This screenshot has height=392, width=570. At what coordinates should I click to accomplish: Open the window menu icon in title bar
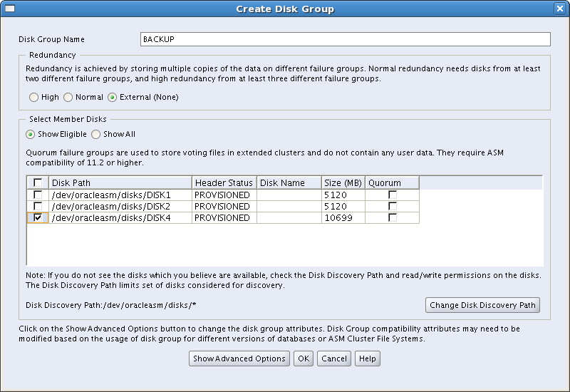10,9
